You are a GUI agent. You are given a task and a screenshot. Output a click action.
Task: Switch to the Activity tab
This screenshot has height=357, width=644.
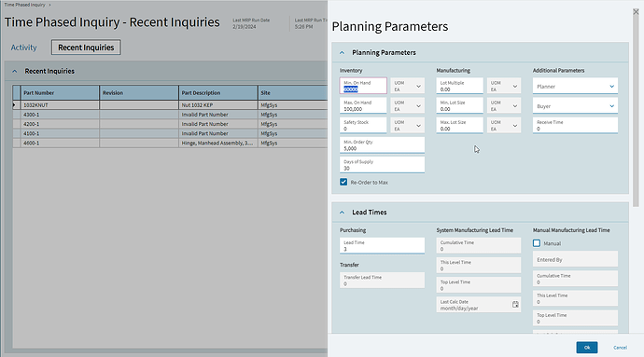click(x=24, y=48)
